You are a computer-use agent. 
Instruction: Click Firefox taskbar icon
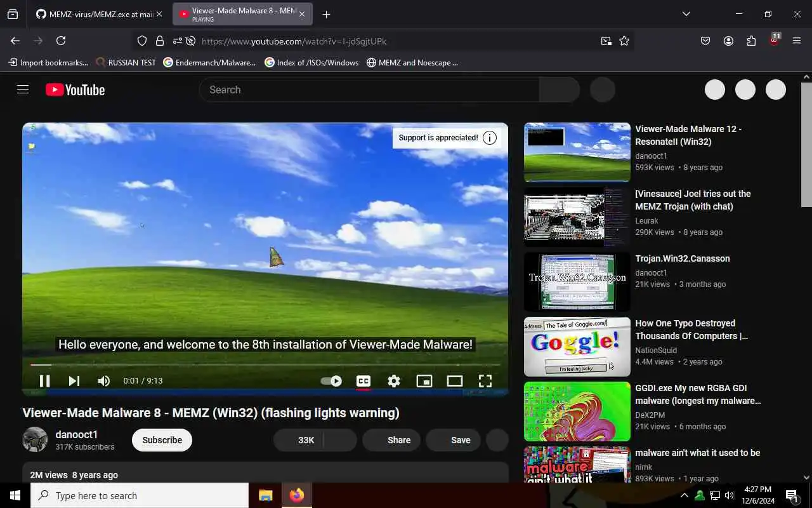(x=296, y=495)
